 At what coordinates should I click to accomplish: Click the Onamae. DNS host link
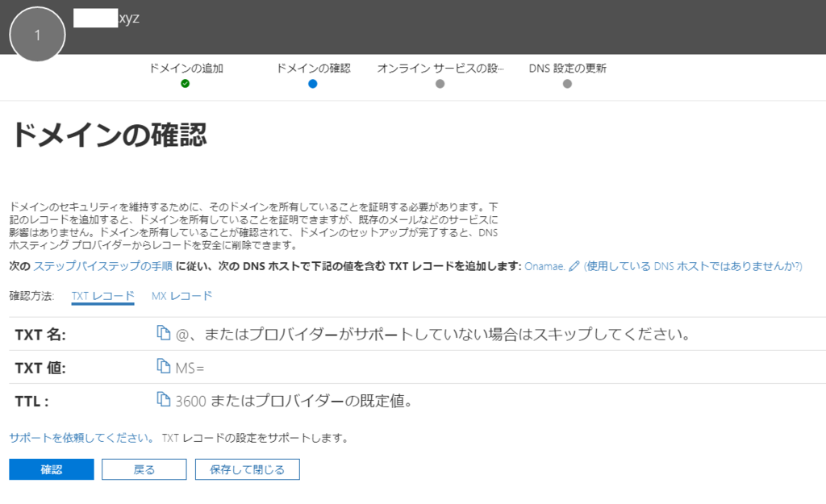pyautogui.click(x=544, y=266)
